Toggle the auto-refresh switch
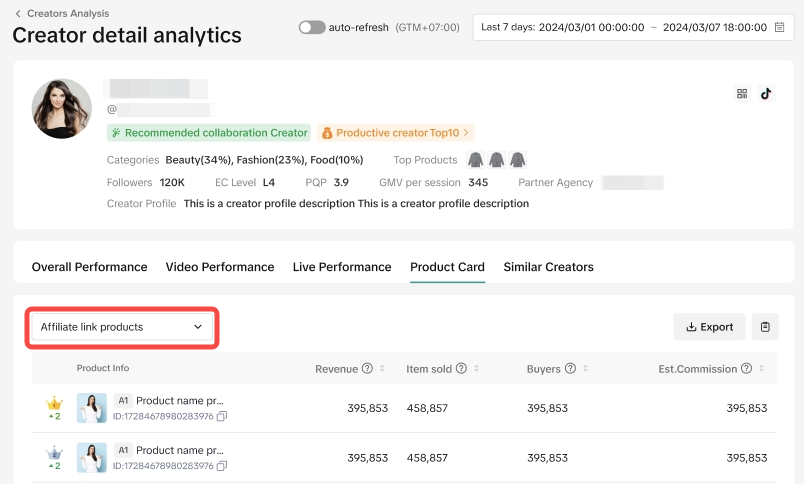Viewport: 804px width, 484px height. [311, 27]
